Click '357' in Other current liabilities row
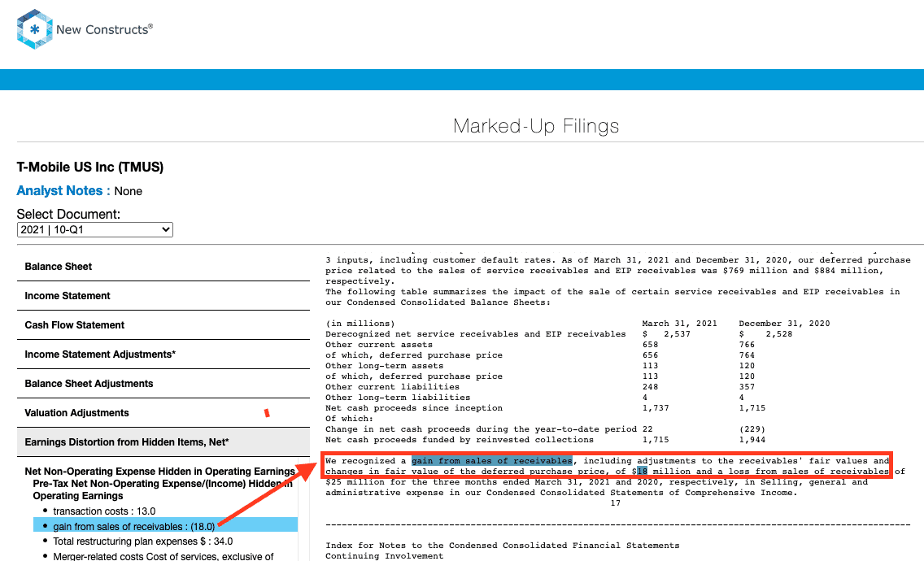The height and width of the screenshot is (561, 924). pos(747,387)
